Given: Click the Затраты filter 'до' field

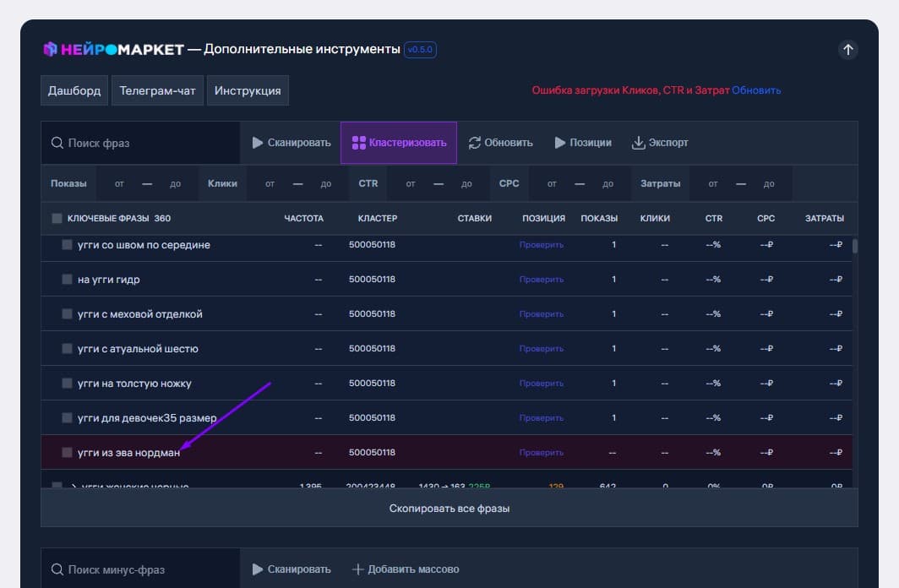Looking at the screenshot, I should (x=768, y=183).
